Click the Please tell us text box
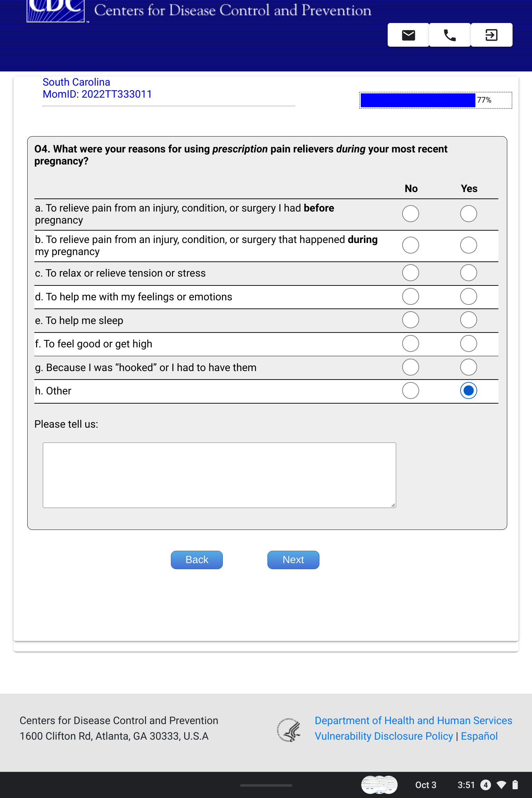The image size is (532, 798). click(219, 475)
